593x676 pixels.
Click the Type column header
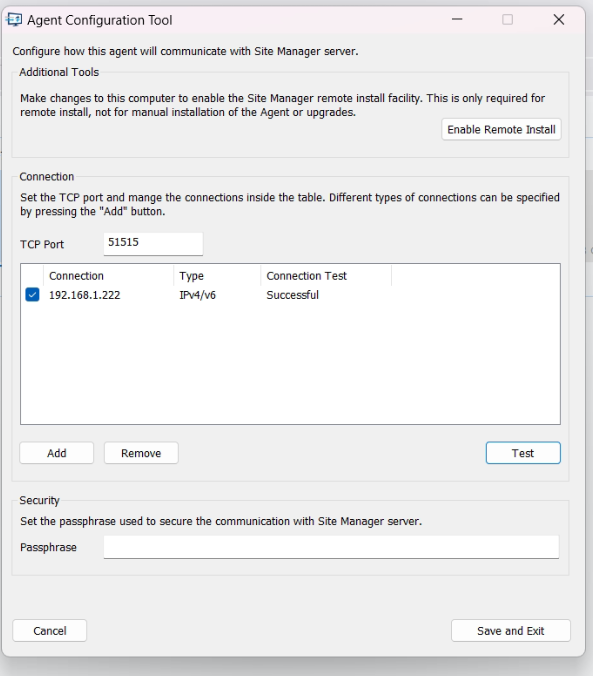point(217,276)
